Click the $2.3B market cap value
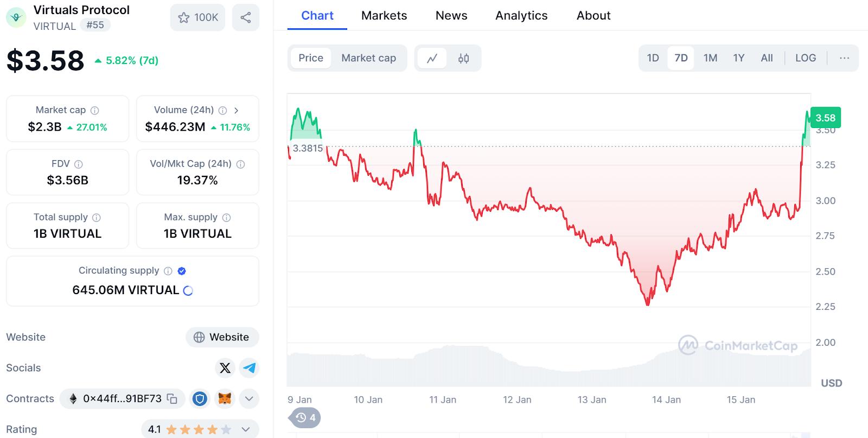Viewport: 868px width, 438px height. pyautogui.click(x=45, y=127)
